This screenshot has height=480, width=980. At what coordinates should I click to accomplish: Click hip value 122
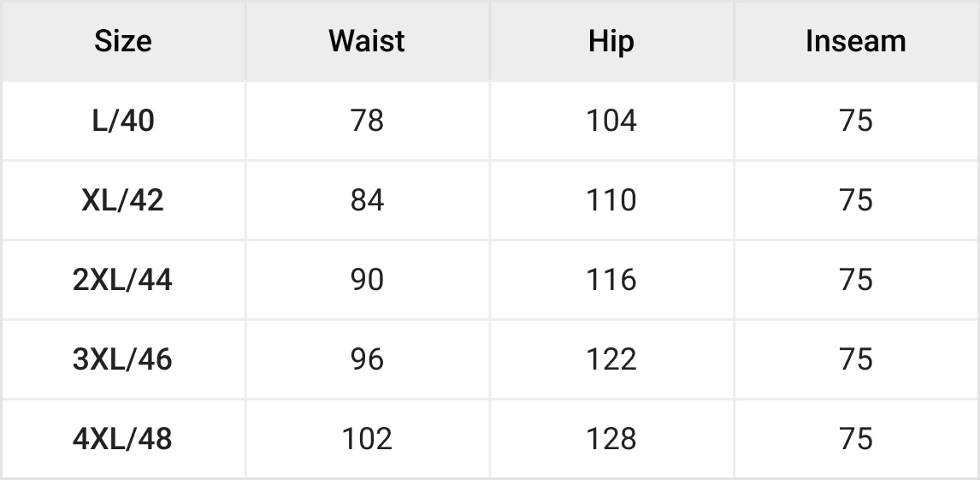pyautogui.click(x=611, y=359)
